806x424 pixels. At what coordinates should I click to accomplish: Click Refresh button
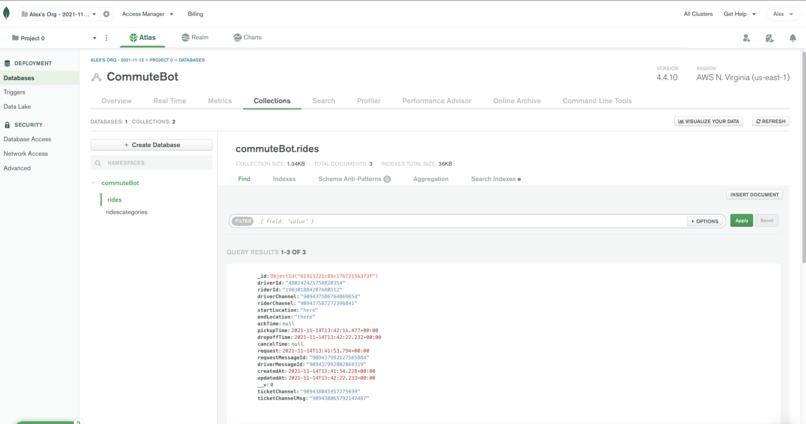[x=771, y=121]
